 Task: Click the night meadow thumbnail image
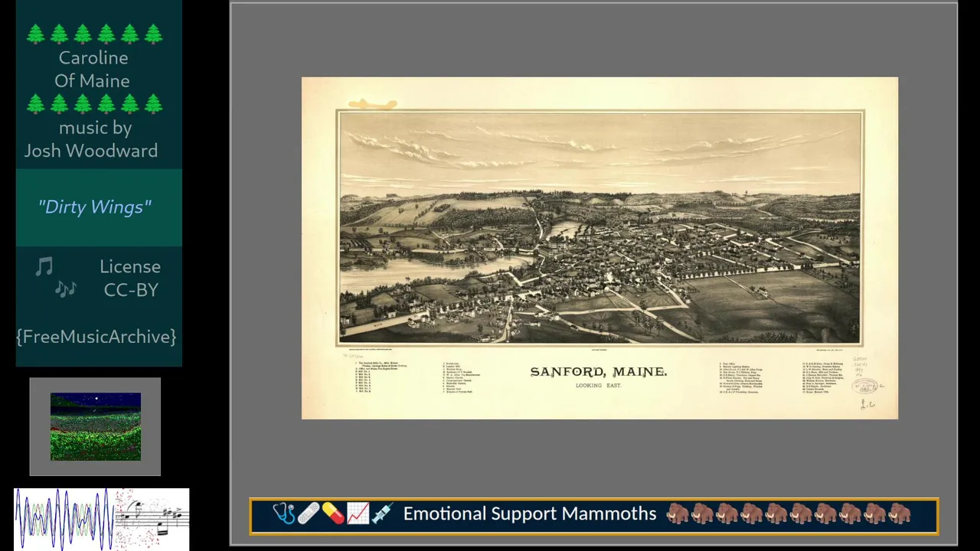coord(96,427)
